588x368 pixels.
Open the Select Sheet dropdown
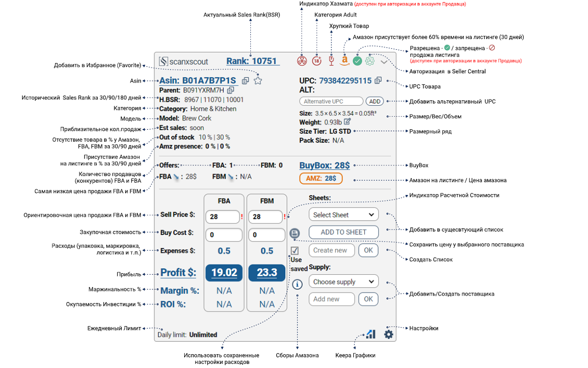[x=344, y=214]
